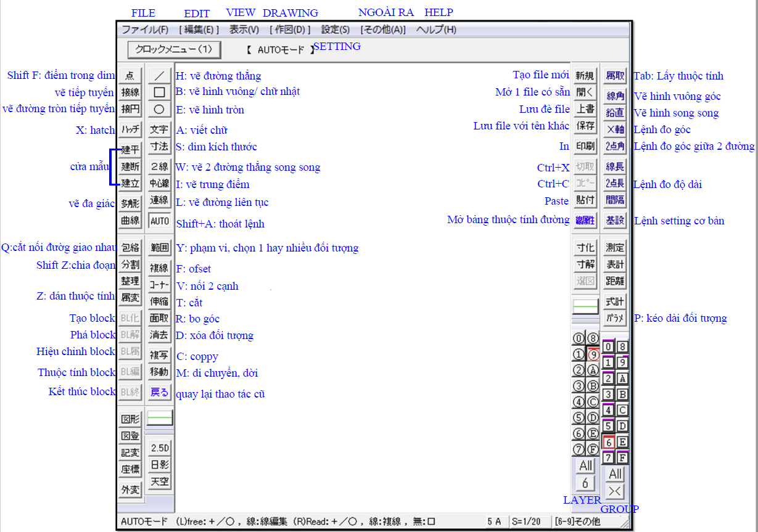Toggle layer Ⓕ circle button
The image size is (758, 532).
point(593,450)
